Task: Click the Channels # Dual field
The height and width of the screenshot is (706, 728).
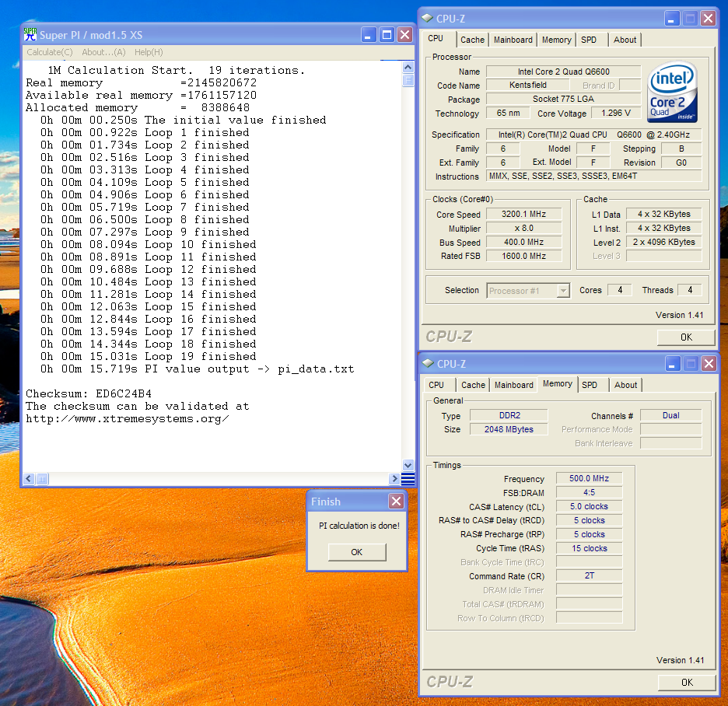Action: 671,415
